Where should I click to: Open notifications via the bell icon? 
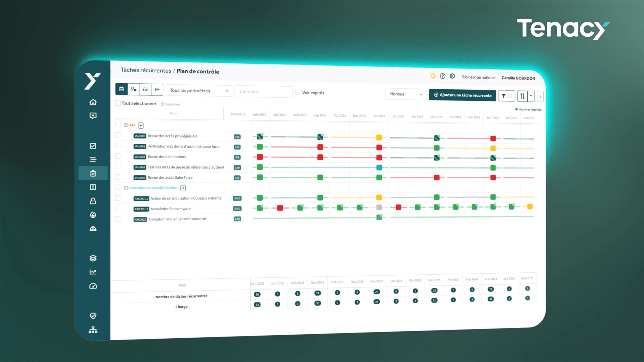pyautogui.click(x=433, y=76)
